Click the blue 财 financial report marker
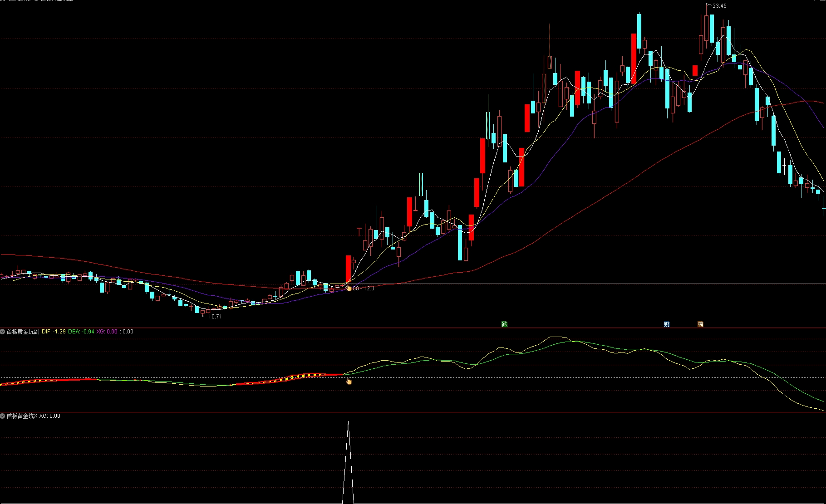 click(x=667, y=324)
